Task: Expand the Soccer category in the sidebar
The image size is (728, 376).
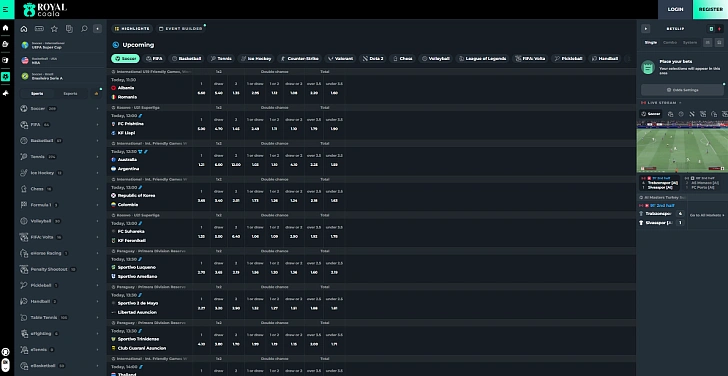Action: tap(60, 109)
